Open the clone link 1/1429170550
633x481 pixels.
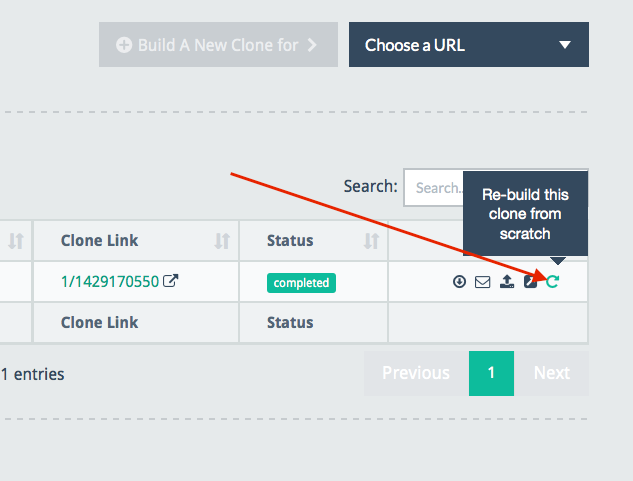pos(110,281)
